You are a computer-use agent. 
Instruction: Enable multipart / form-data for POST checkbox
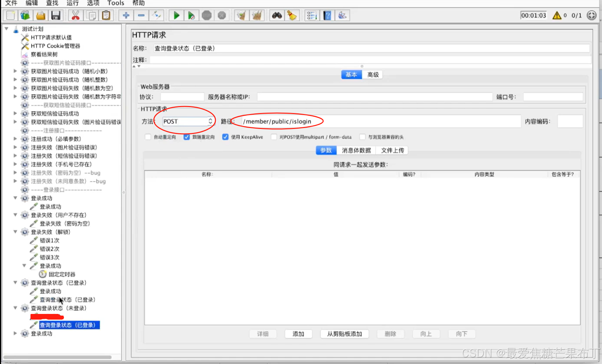point(274,137)
